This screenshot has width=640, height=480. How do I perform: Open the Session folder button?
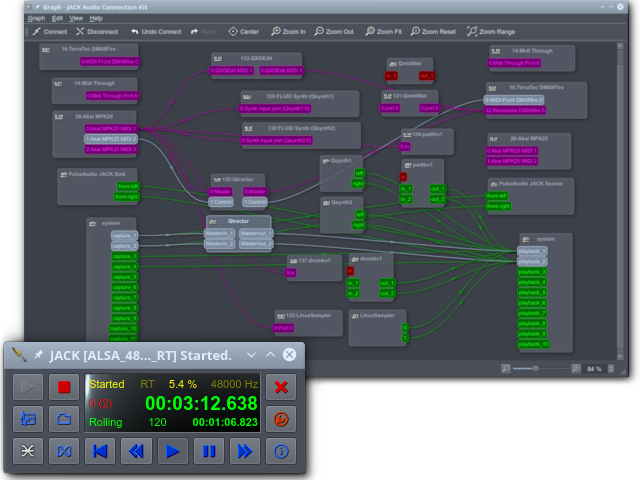click(64, 419)
